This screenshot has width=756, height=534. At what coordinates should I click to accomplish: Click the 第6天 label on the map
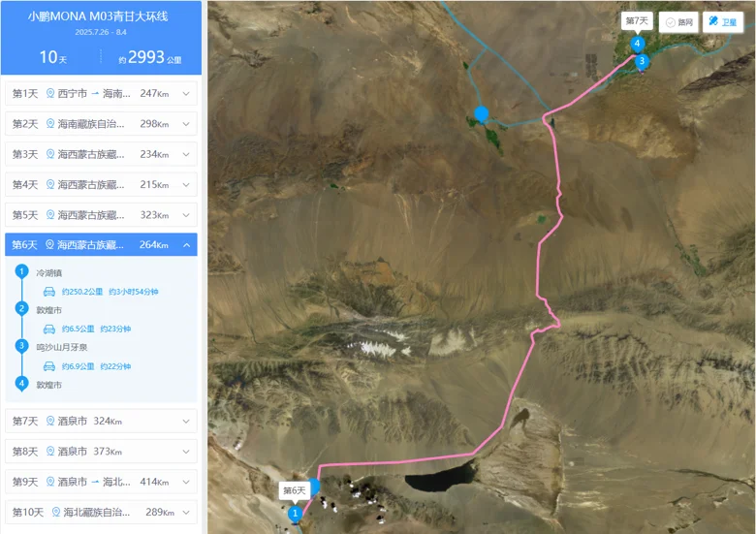click(x=294, y=490)
